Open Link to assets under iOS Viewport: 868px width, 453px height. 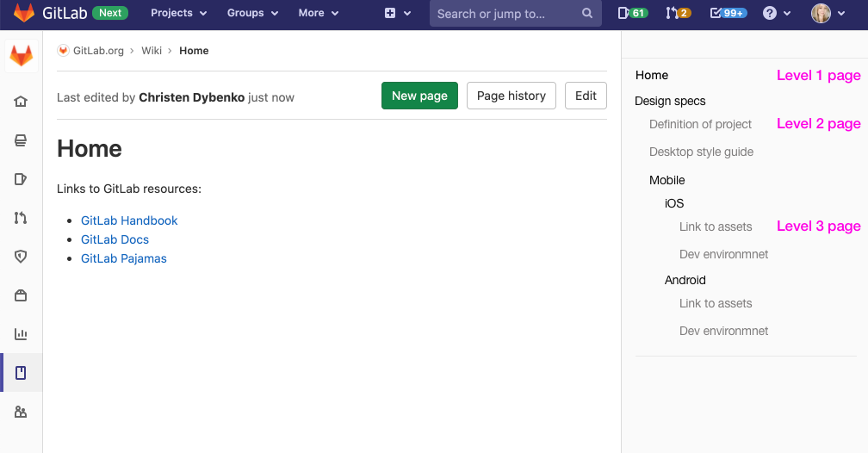click(716, 226)
